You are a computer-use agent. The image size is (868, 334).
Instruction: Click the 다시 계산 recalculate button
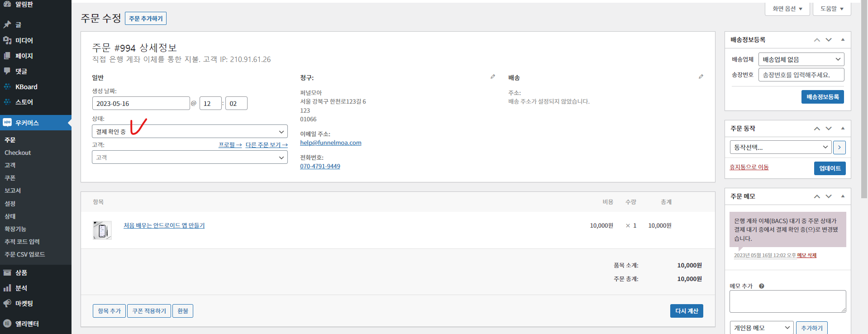(687, 311)
